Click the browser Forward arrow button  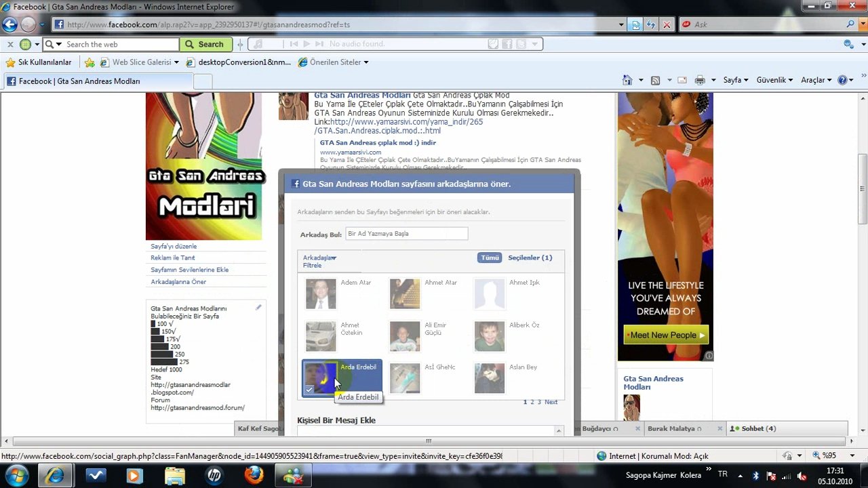pos(28,24)
